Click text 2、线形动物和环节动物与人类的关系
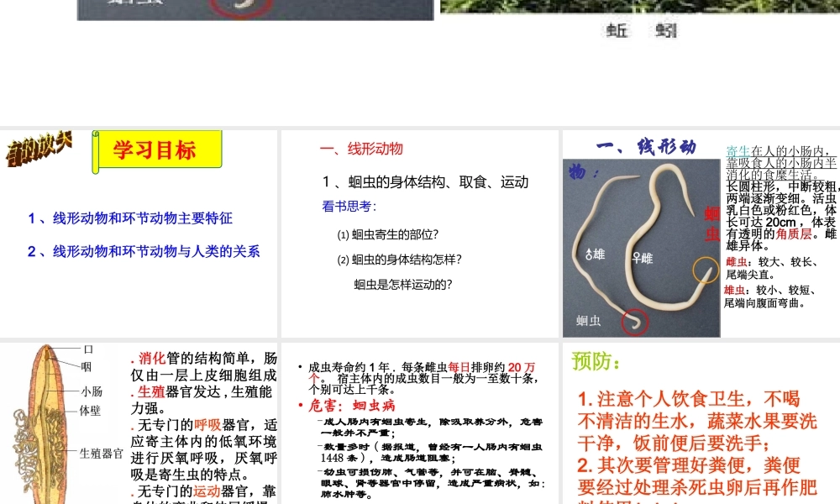The height and width of the screenshot is (504, 840). [x=144, y=251]
